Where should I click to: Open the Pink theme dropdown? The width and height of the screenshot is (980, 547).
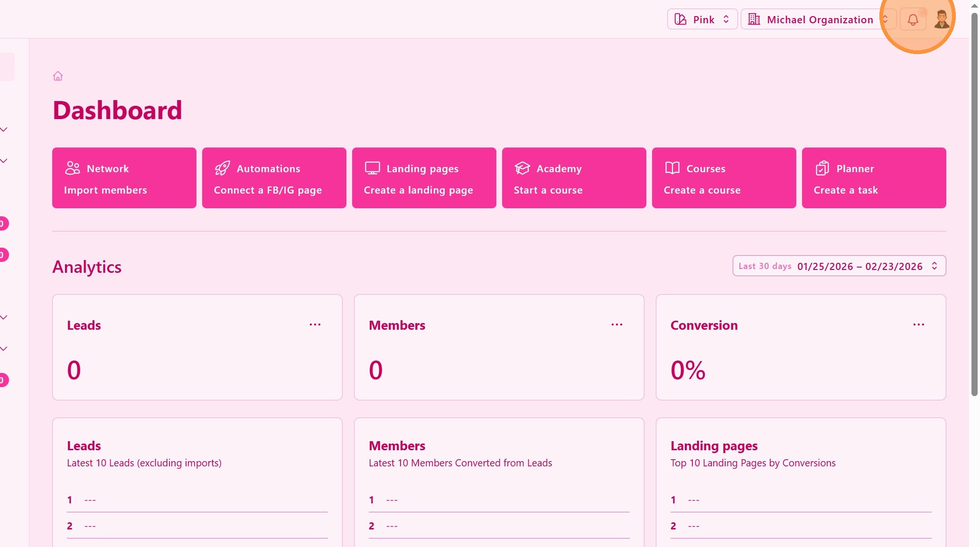[702, 19]
